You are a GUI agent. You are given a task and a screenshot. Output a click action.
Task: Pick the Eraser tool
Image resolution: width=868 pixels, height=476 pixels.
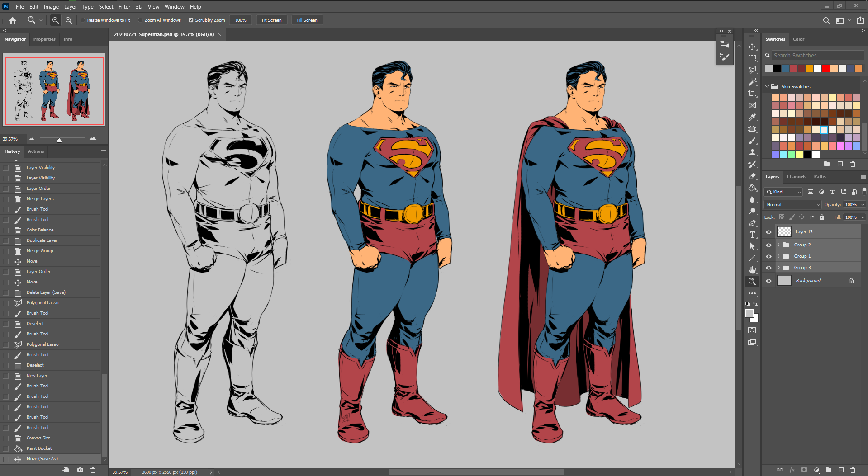pos(752,176)
